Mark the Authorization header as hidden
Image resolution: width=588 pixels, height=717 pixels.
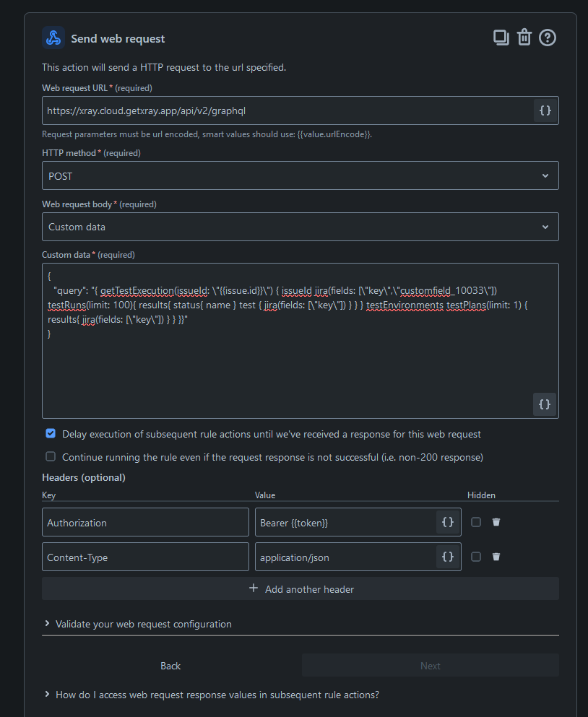(476, 522)
